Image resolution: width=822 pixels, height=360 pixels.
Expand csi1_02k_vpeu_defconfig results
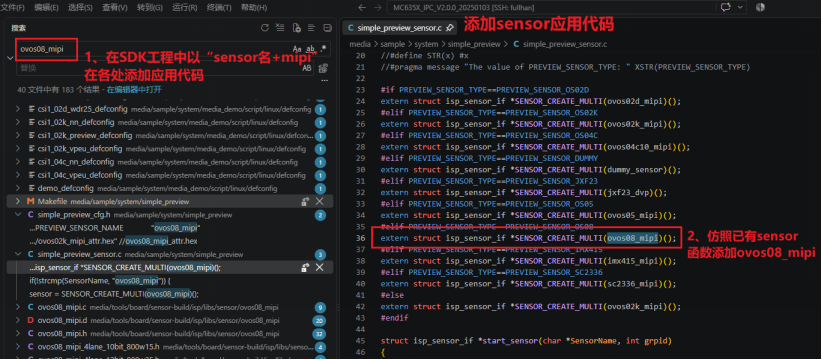[x=17, y=149]
